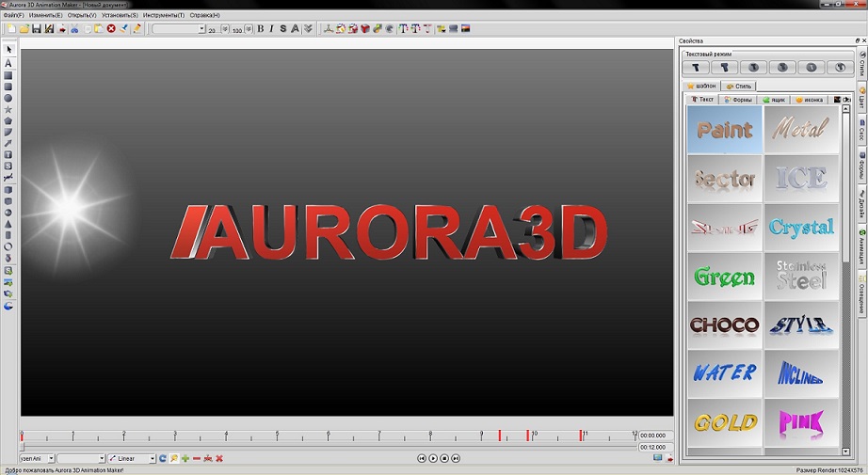Apply the Stainless Steel text template
Viewport: 868px width, 475px height.
[801, 276]
